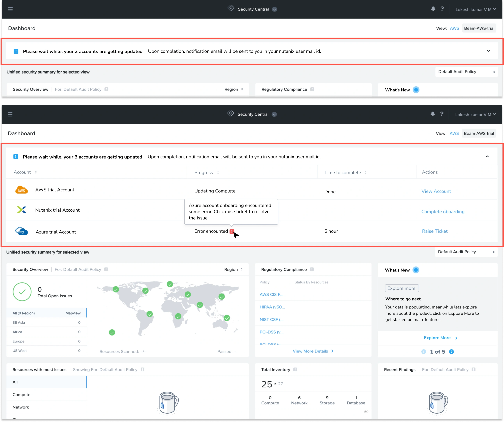
Task: Open Default Audit Policy dropdown in top dashboard
Action: 466,72
